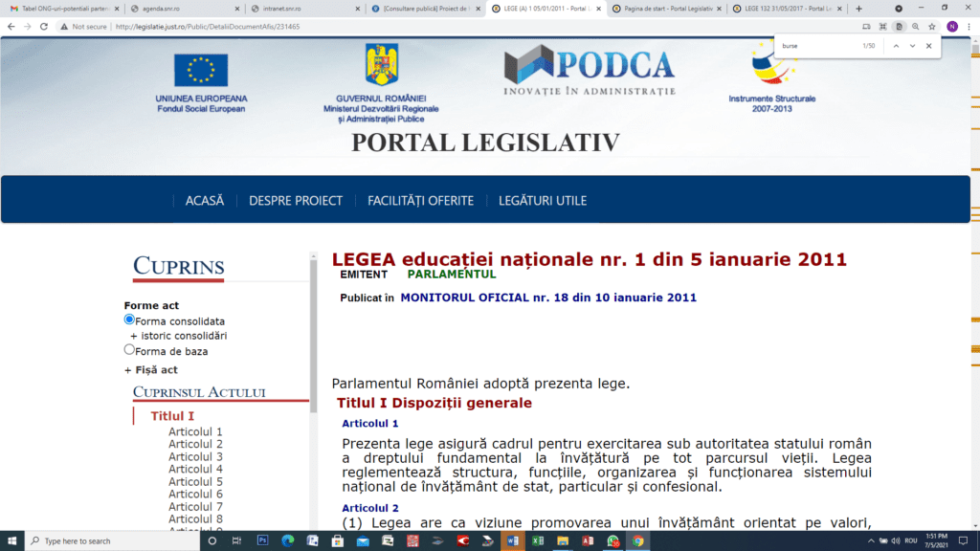
Task: Close the agenda.snr.ro tab
Action: pyautogui.click(x=237, y=9)
